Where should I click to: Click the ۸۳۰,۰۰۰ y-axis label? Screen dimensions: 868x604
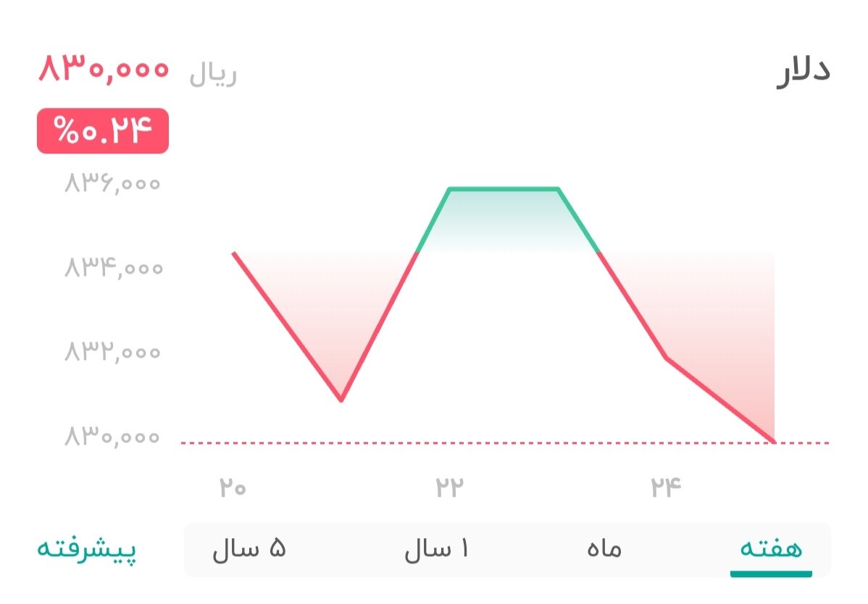[x=113, y=437]
